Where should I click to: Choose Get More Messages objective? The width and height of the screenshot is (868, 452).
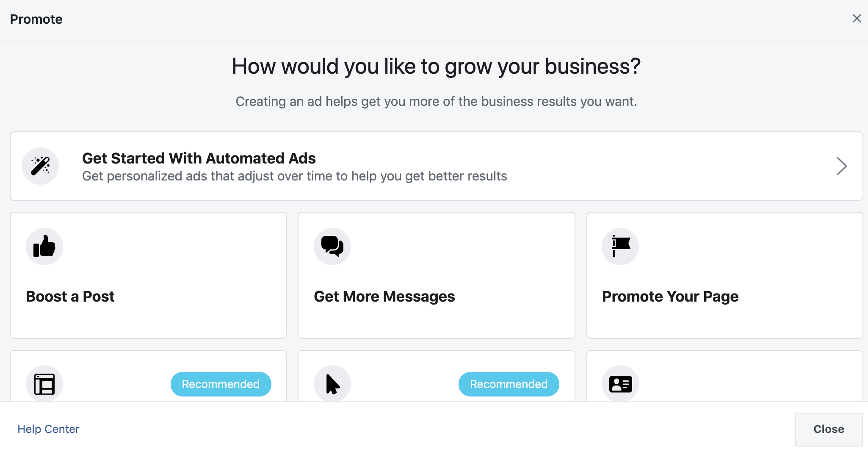(437, 275)
